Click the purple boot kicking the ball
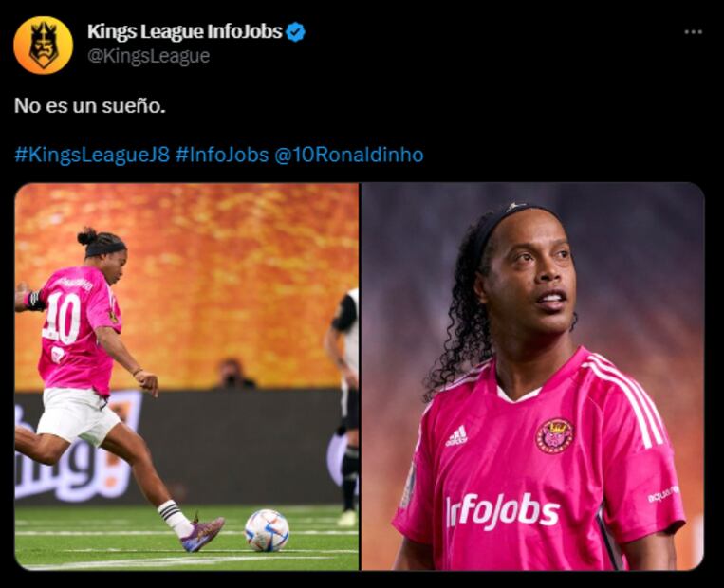 [x=202, y=534]
